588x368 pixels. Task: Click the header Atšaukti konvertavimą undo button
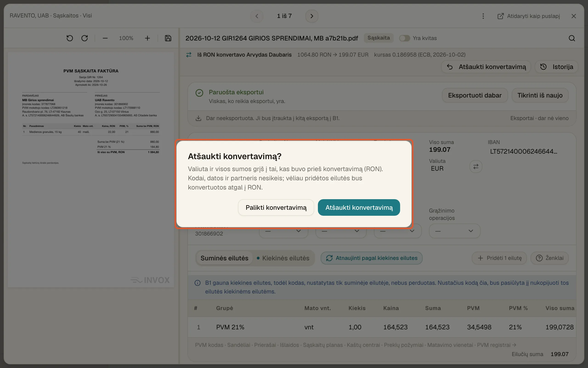point(486,67)
